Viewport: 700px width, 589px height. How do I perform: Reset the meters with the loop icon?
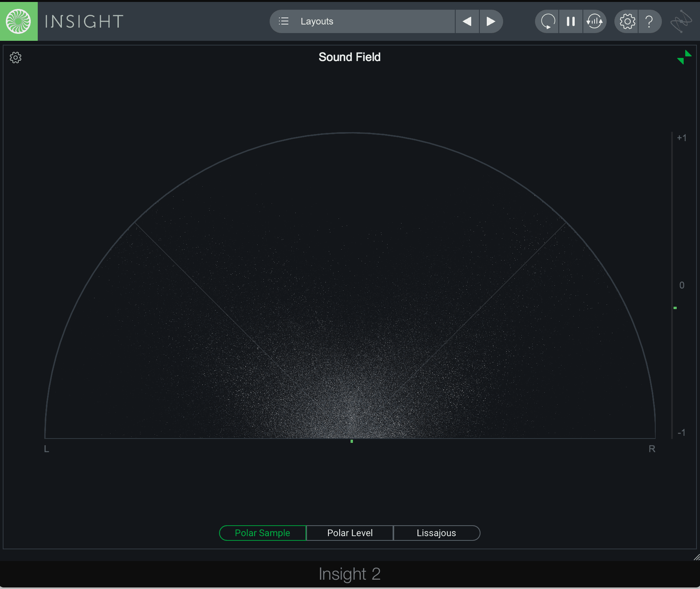coord(547,21)
